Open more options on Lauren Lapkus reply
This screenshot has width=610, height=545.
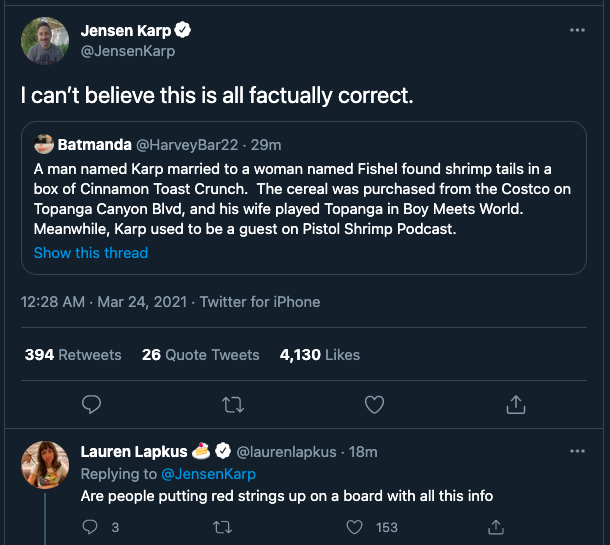[577, 451]
